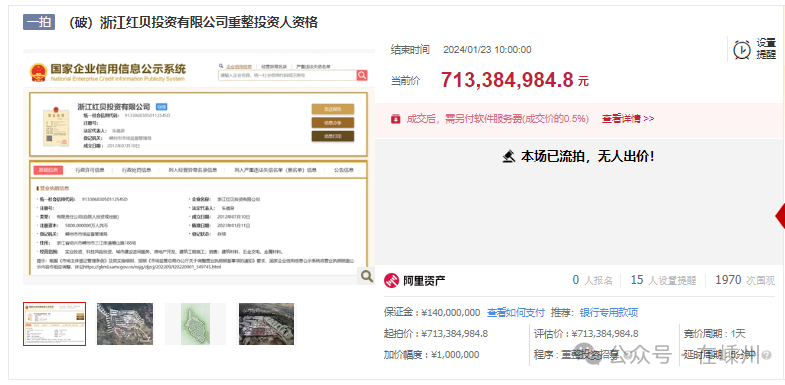785x385 pixels.
Task: Click the 1970 次围观 counter
Action: [745, 280]
